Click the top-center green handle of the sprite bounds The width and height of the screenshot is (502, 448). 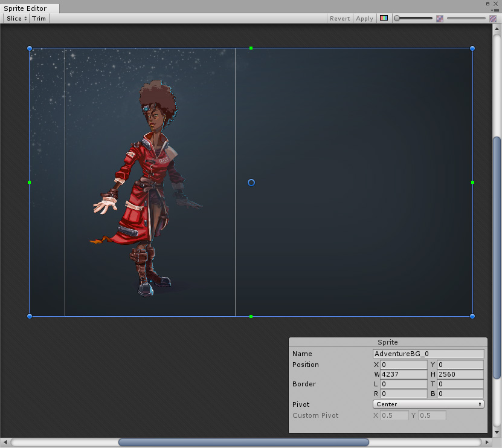[x=251, y=48]
